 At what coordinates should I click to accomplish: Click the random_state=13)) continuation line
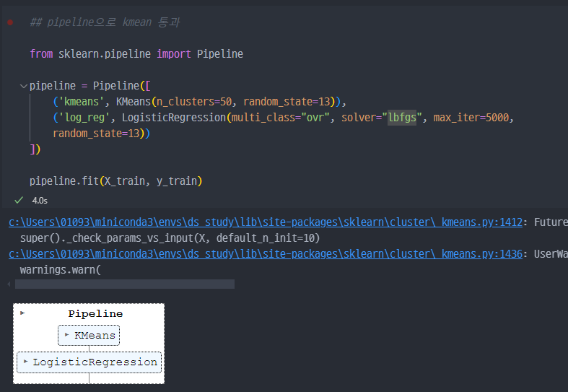click(x=102, y=134)
